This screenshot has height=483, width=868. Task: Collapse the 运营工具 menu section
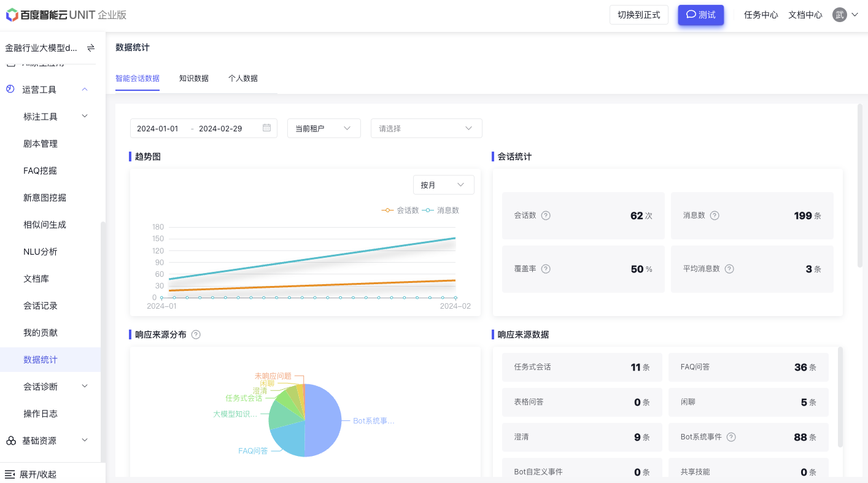coord(85,90)
